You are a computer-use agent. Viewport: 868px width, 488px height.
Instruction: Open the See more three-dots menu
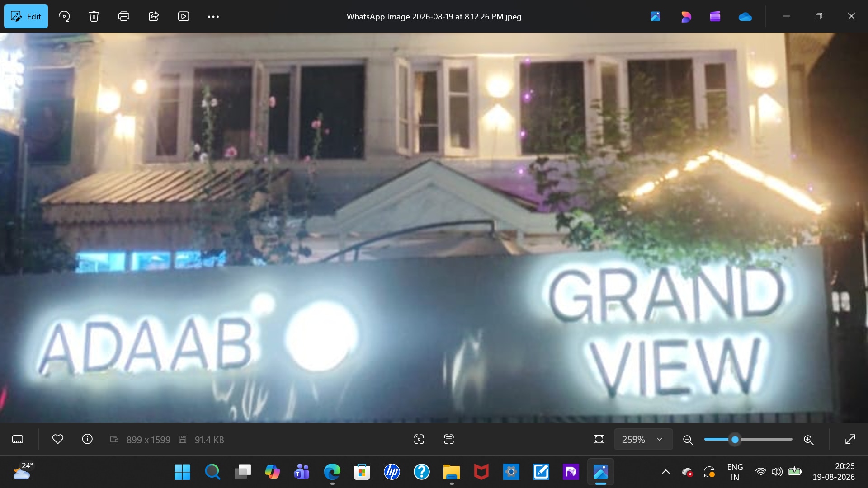(213, 16)
